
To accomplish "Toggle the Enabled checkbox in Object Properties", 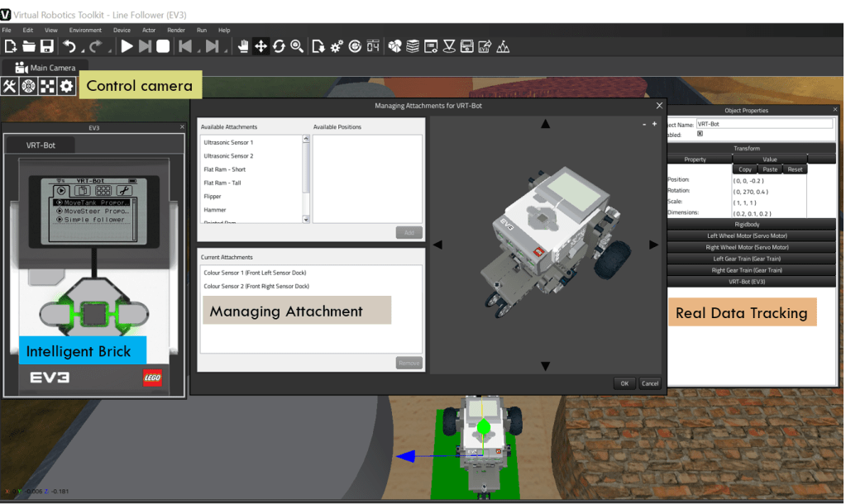I will coord(700,134).
